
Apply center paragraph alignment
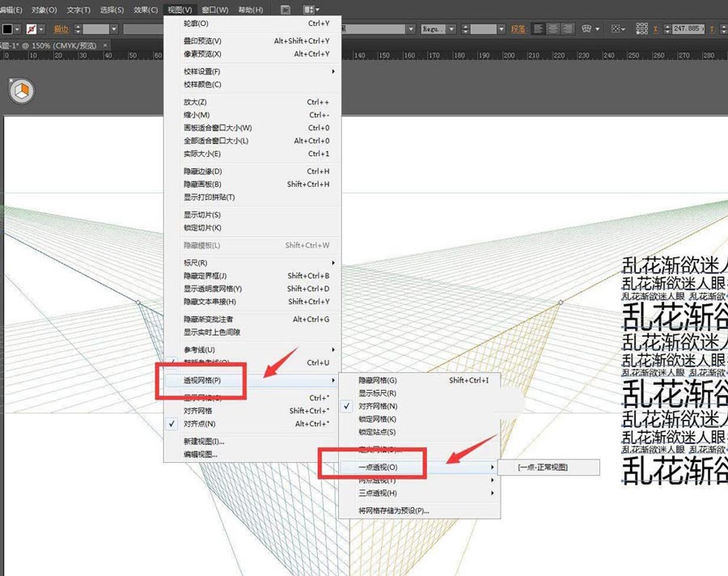pos(553,28)
